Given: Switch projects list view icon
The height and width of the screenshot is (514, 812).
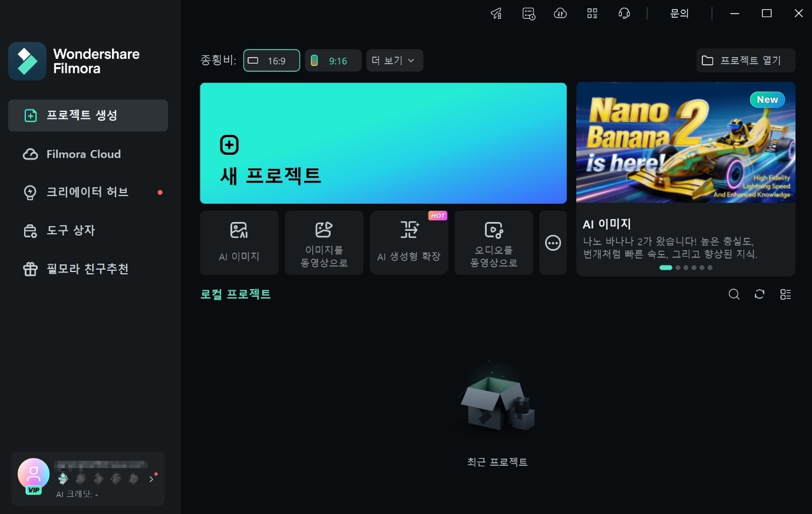Looking at the screenshot, I should [x=785, y=294].
